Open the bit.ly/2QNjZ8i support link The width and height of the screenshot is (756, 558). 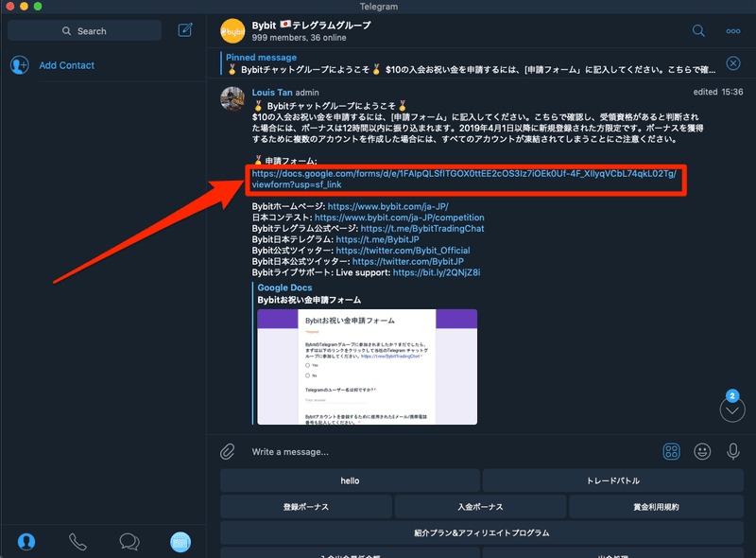[x=437, y=272]
